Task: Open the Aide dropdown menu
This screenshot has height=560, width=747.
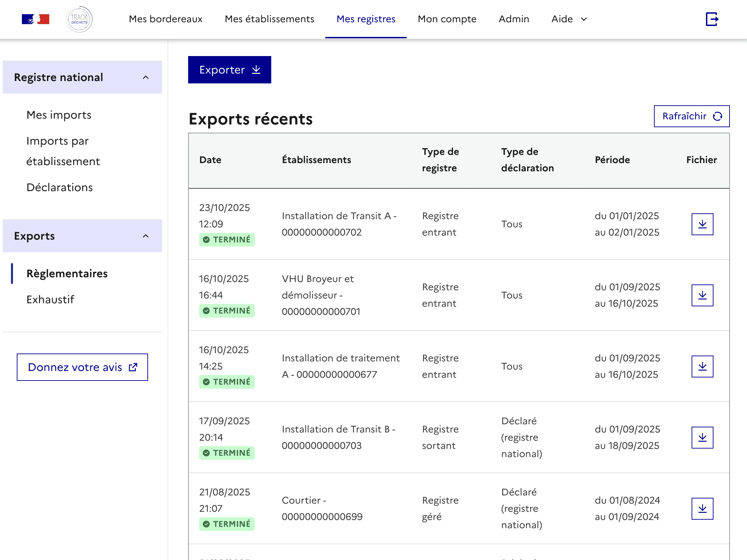Action: point(568,19)
